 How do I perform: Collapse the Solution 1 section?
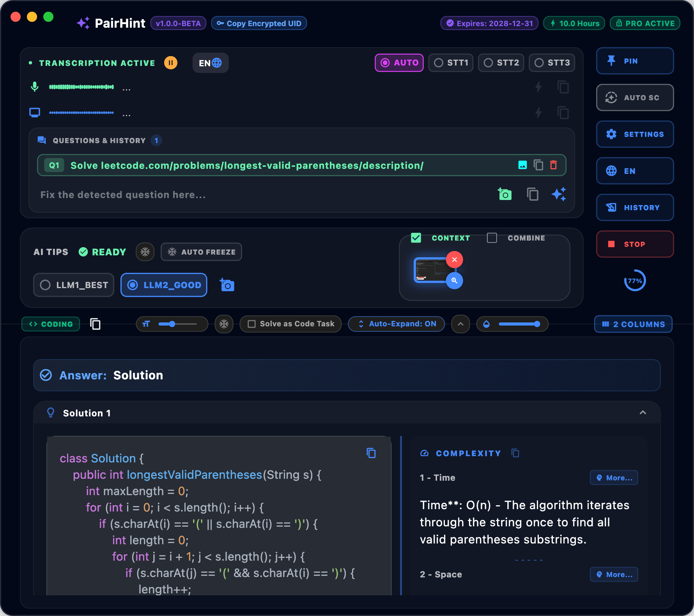click(x=643, y=412)
